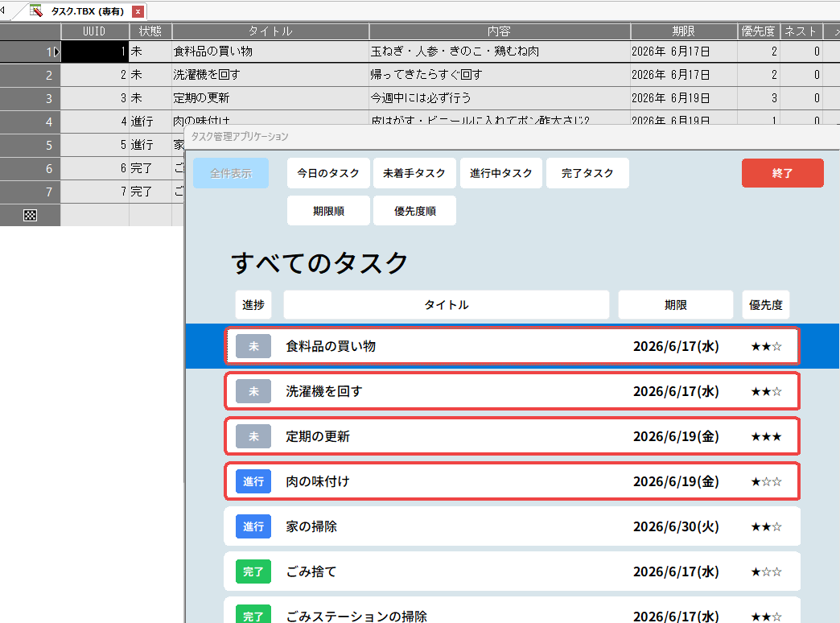Click the 内容 column header in table
Image resolution: width=840 pixels, height=623 pixels.
tap(500, 31)
